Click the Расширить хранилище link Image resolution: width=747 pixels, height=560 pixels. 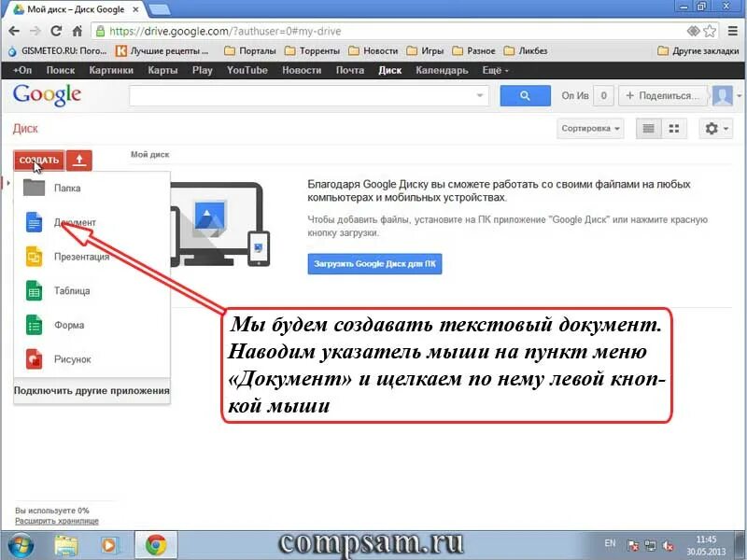point(57,521)
